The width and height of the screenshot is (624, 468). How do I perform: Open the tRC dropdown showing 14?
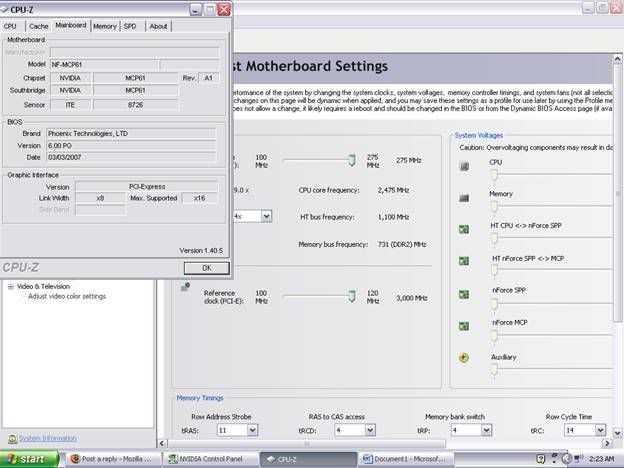point(600,430)
